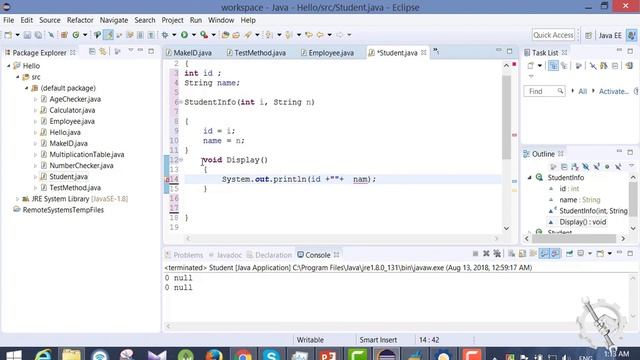The height and width of the screenshot is (360, 640).
Task: Open the File menu
Action: [9, 20]
